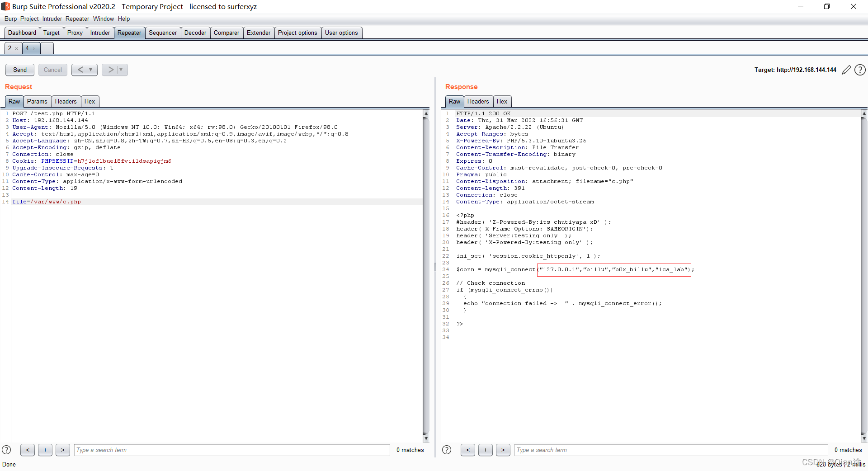Open the back history dropdown arrow
Viewport: 868px width, 471px height.
click(x=91, y=70)
